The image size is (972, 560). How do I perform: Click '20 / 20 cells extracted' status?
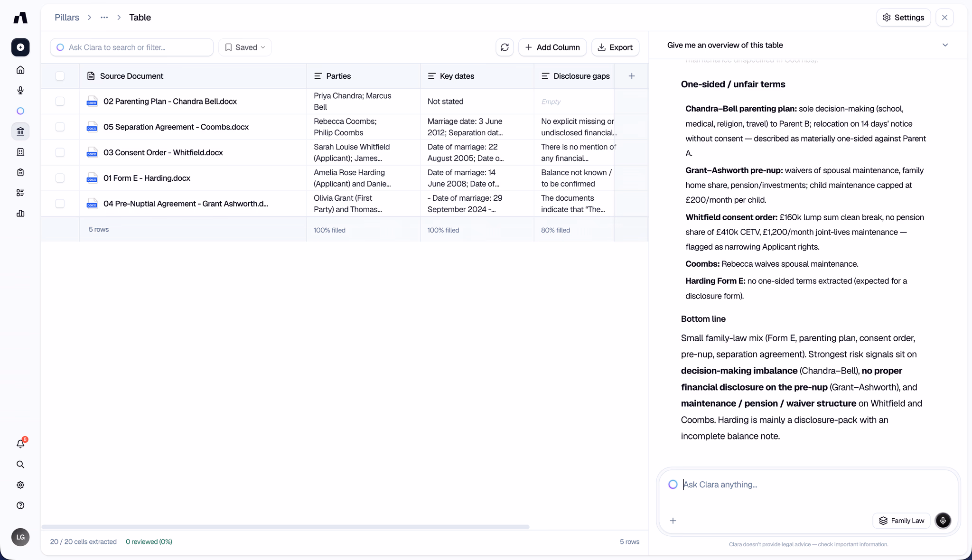click(x=84, y=541)
